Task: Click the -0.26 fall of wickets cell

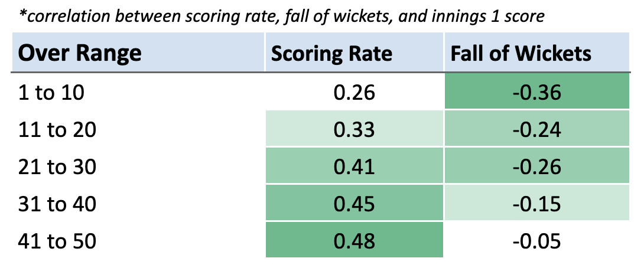Action: [x=536, y=167]
